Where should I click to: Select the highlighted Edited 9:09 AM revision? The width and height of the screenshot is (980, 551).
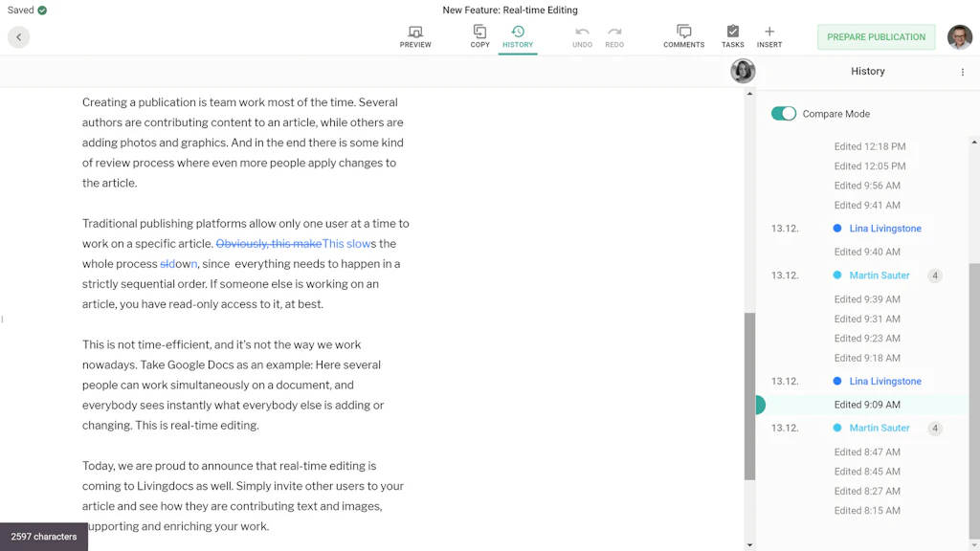click(x=867, y=405)
